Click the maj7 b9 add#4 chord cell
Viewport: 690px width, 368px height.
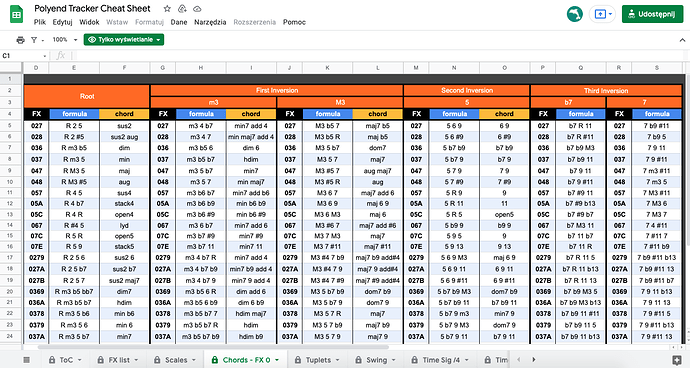point(378,258)
